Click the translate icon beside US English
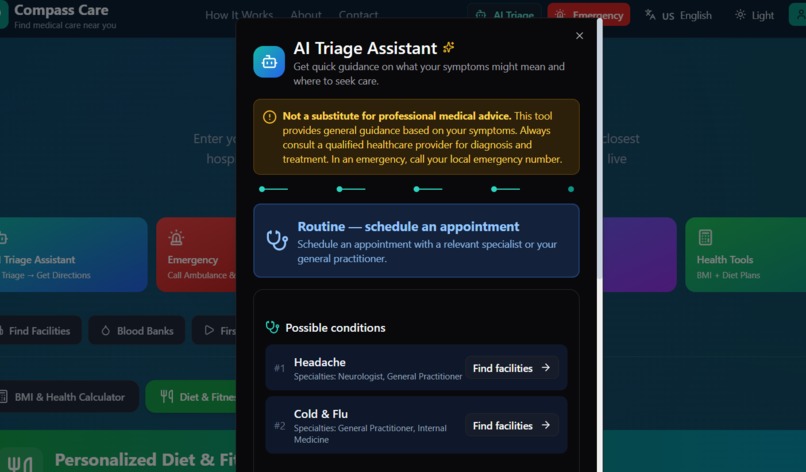This screenshot has width=806, height=472. coord(650,15)
